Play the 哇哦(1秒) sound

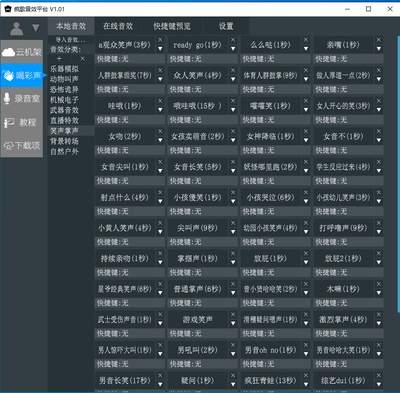pyautogui.click(x=125, y=106)
